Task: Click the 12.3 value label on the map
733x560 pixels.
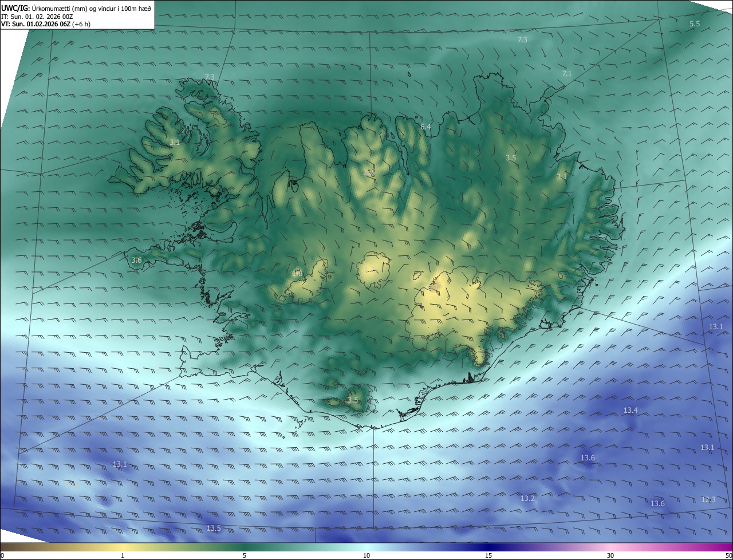Action: 708,500
